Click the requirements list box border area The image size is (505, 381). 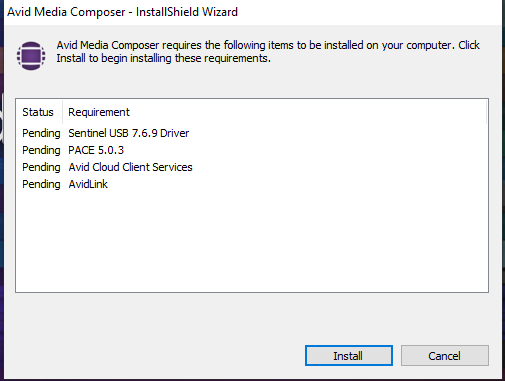[x=252, y=98]
